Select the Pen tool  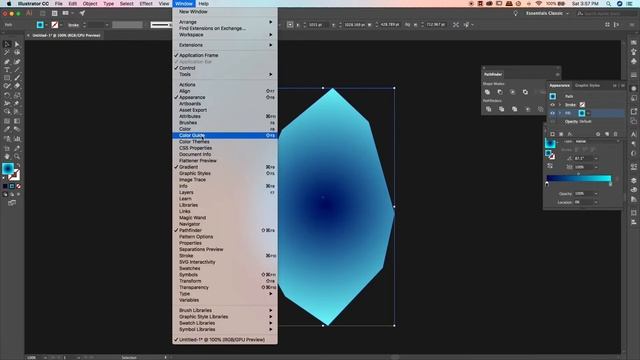pyautogui.click(x=7, y=62)
